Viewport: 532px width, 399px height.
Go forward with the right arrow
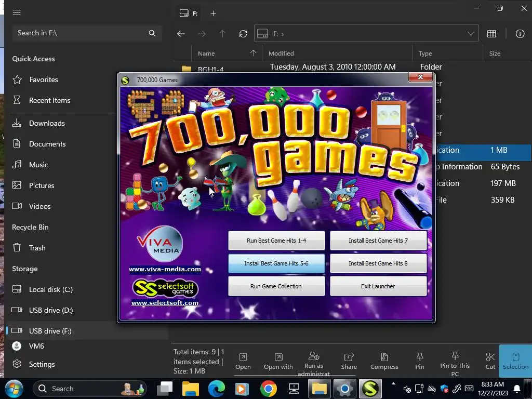click(202, 34)
